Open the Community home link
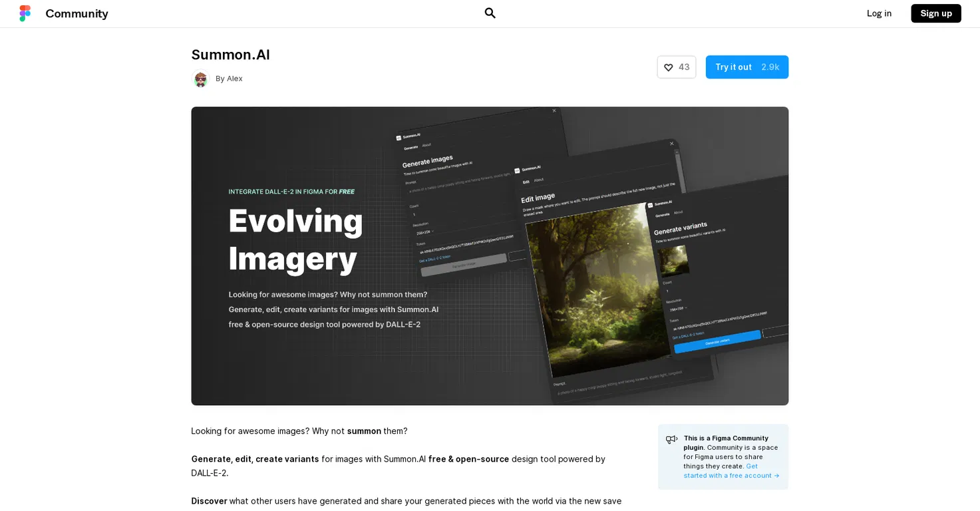The image size is (980, 511). coord(77,13)
